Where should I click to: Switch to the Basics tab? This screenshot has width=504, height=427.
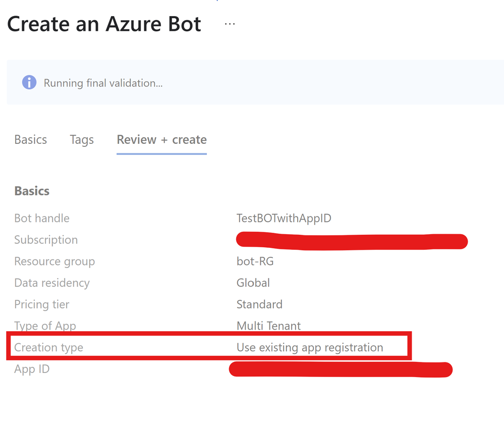[31, 140]
